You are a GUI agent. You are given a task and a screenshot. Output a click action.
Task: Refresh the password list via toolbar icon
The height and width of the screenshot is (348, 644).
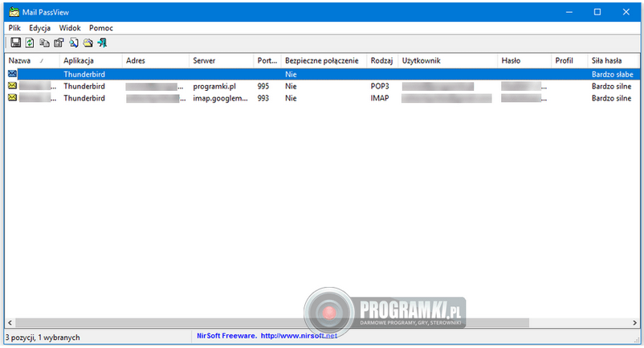[30, 43]
